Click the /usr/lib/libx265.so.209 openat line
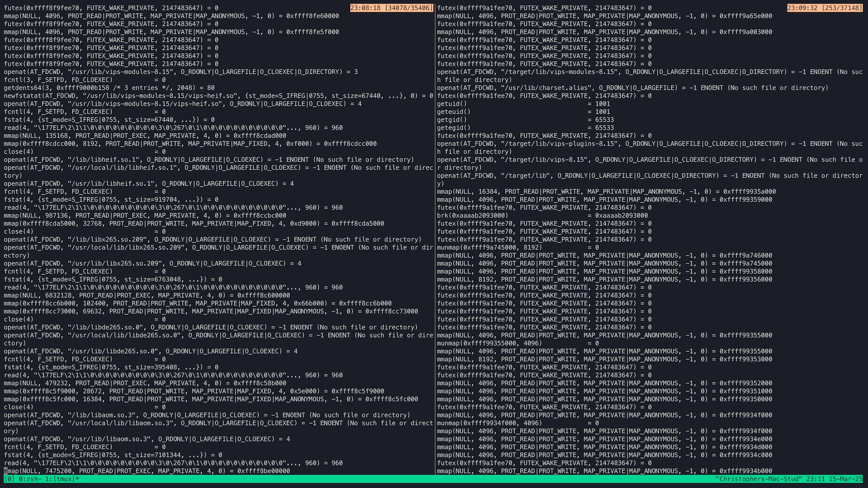This screenshot has height=488, width=868. pos(152,263)
